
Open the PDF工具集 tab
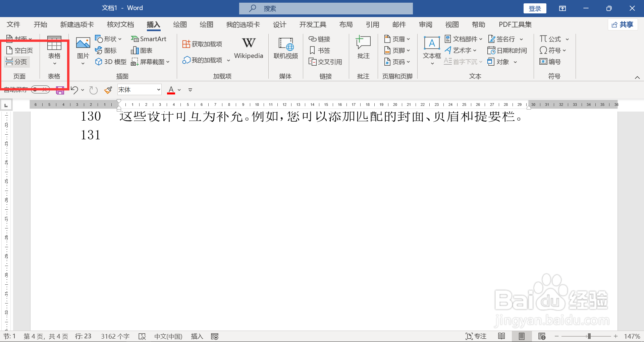pyautogui.click(x=515, y=24)
